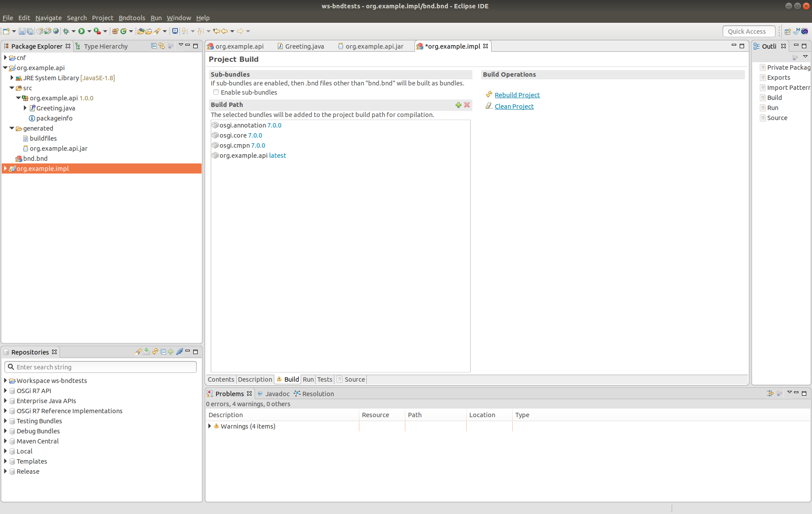
Task: Click Collapse All in Repositories panel
Action: (x=163, y=352)
